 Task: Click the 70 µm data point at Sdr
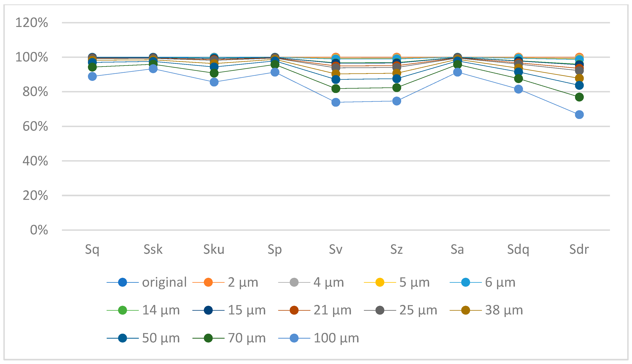pyautogui.click(x=579, y=97)
